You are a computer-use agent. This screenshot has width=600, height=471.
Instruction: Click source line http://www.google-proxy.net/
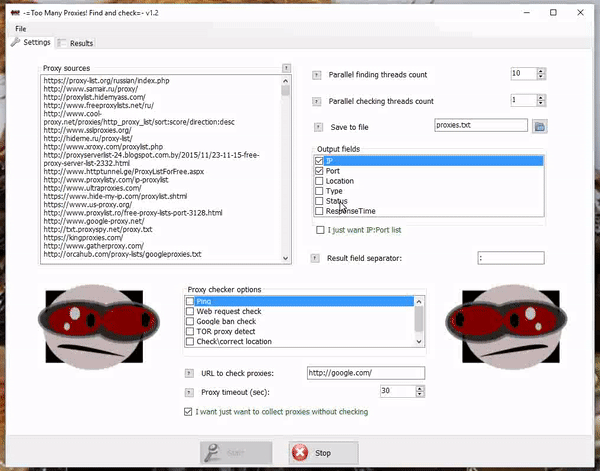click(94, 221)
